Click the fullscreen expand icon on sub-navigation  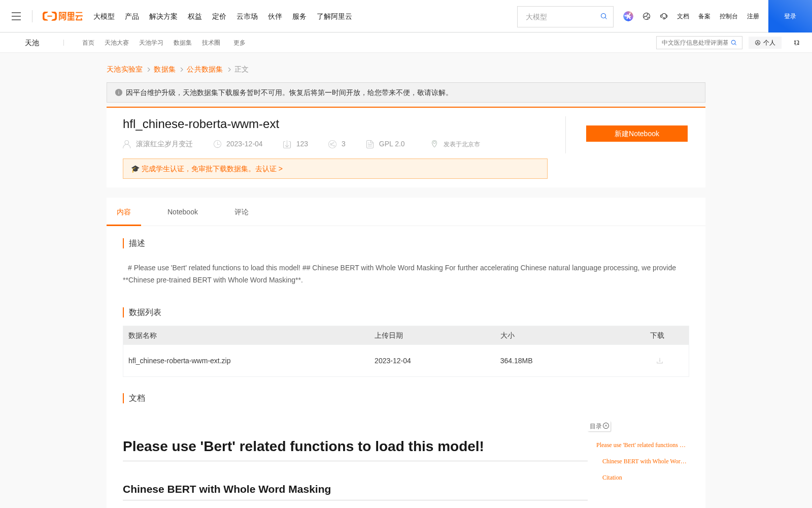(x=797, y=43)
